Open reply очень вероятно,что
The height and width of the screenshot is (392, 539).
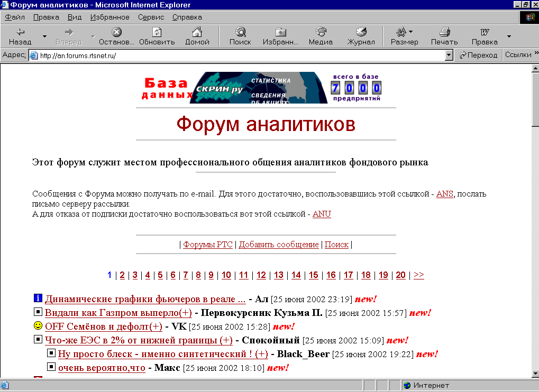click(102, 368)
